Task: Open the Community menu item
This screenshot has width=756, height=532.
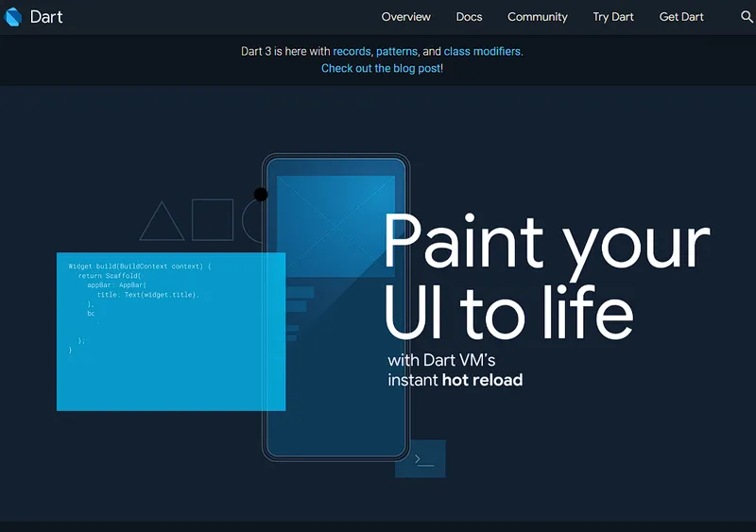Action: tap(538, 17)
